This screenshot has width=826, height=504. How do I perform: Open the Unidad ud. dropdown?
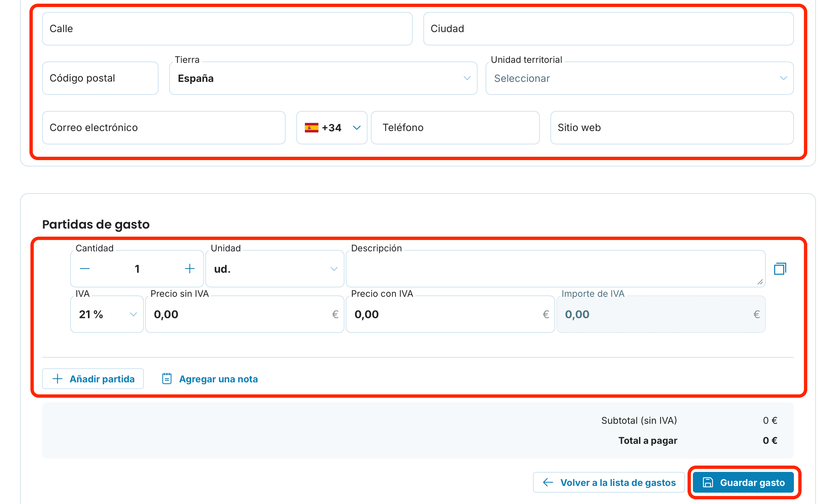(x=275, y=269)
